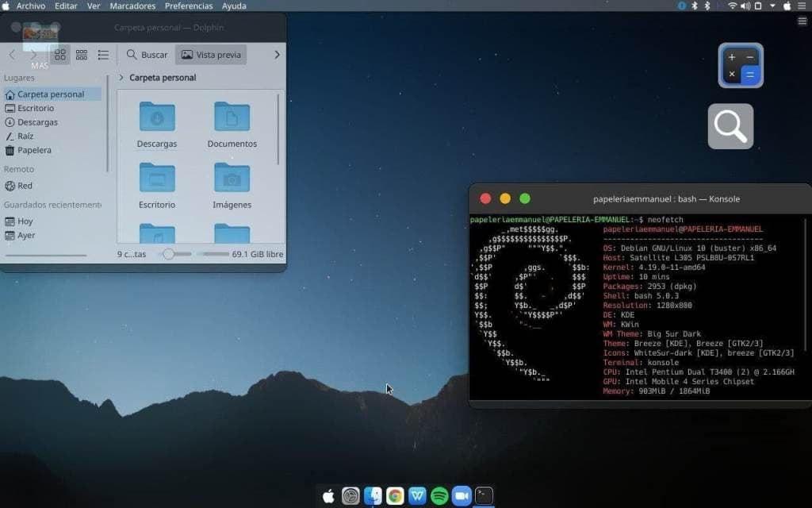The height and width of the screenshot is (508, 812).
Task: Go to Descargas in the Lugares sidebar
Action: (37, 122)
